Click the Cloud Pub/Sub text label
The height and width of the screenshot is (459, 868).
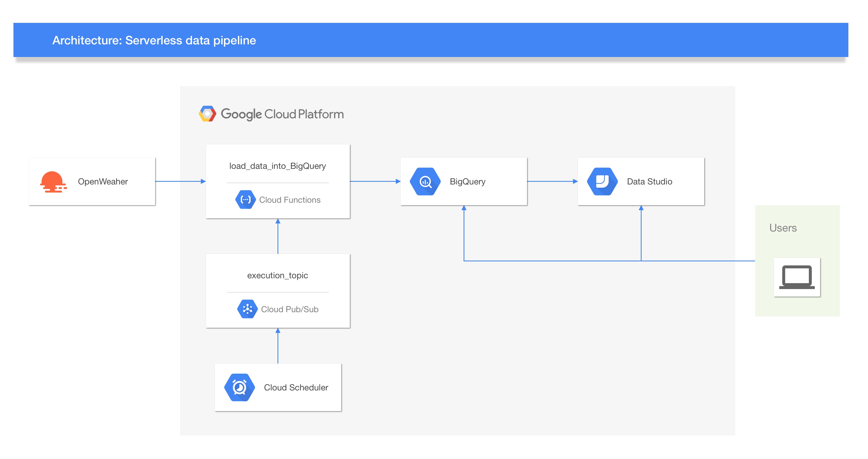(290, 309)
